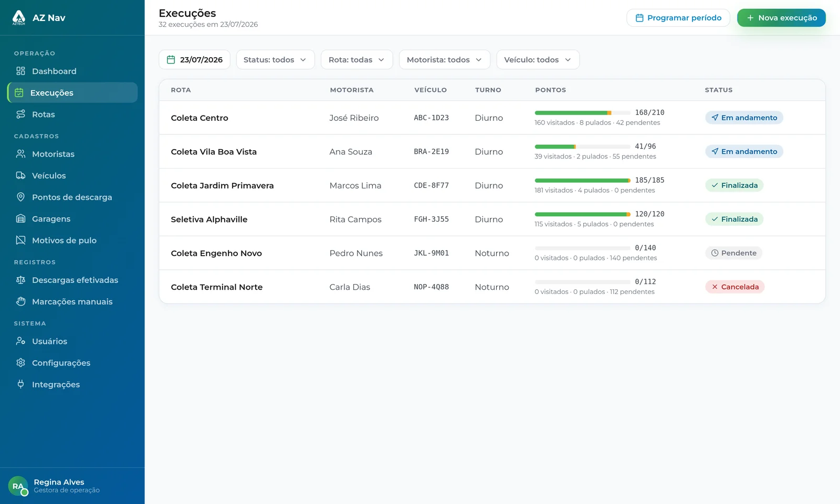This screenshot has width=840, height=504.
Task: Click the checkmark icon in Seletiva Alphaville status
Action: coord(715,219)
